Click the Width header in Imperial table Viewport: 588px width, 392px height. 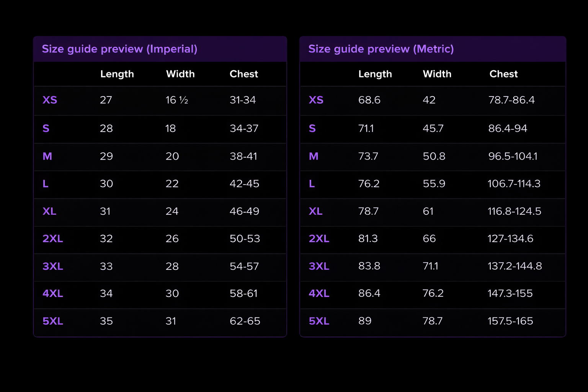pos(180,74)
